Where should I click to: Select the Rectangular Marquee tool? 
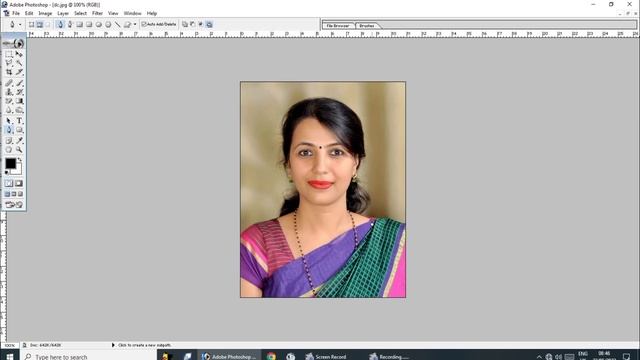pos(9,54)
